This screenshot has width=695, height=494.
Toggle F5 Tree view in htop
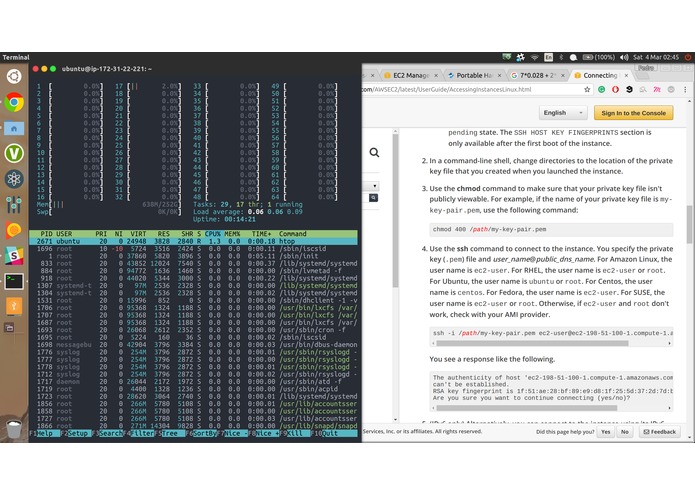click(170, 433)
